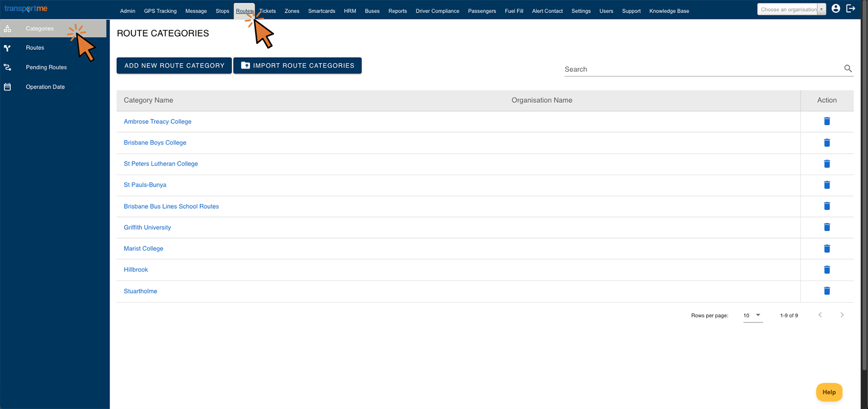Open the Help widget
Screen dimensions: 868x409
click(829, 392)
